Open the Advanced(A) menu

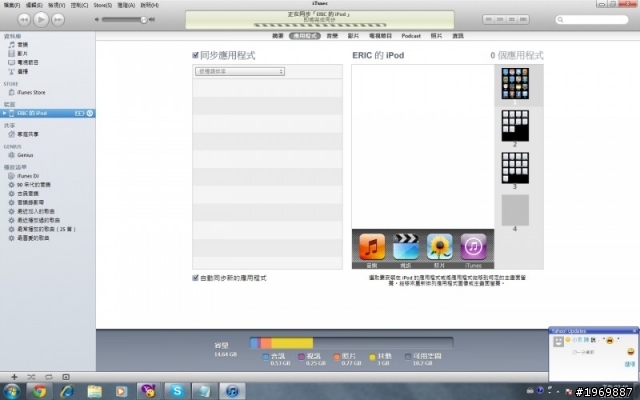click(x=126, y=5)
